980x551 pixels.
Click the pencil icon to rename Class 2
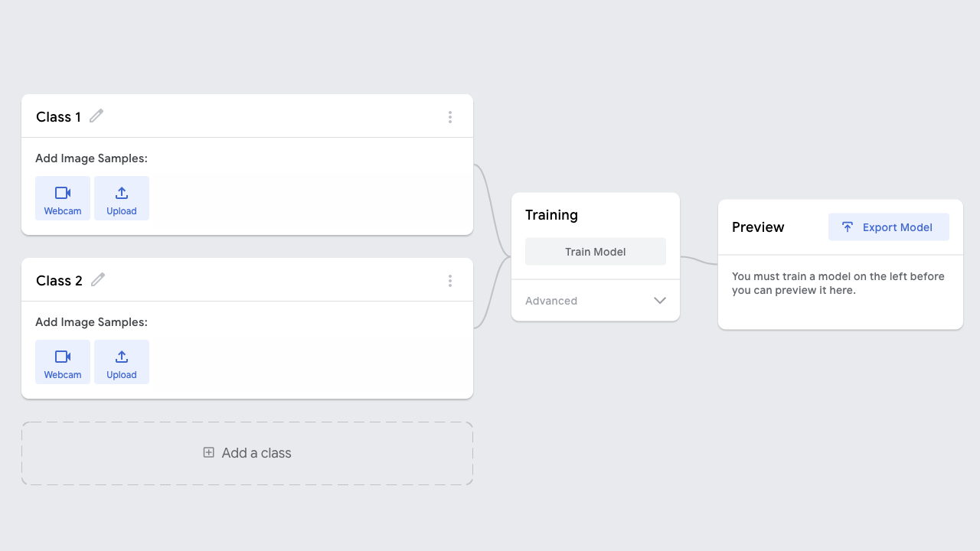pyautogui.click(x=98, y=280)
